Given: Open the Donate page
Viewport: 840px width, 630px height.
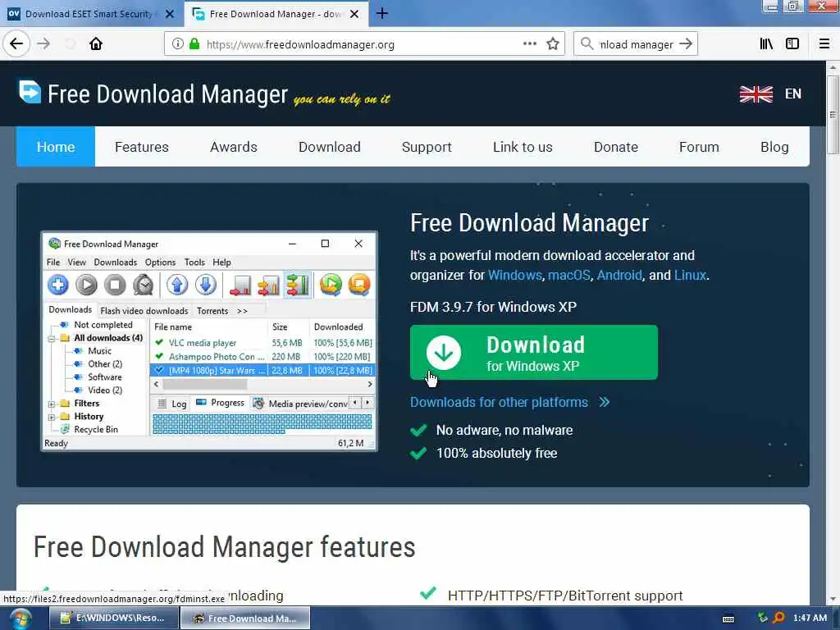Looking at the screenshot, I should coord(615,147).
